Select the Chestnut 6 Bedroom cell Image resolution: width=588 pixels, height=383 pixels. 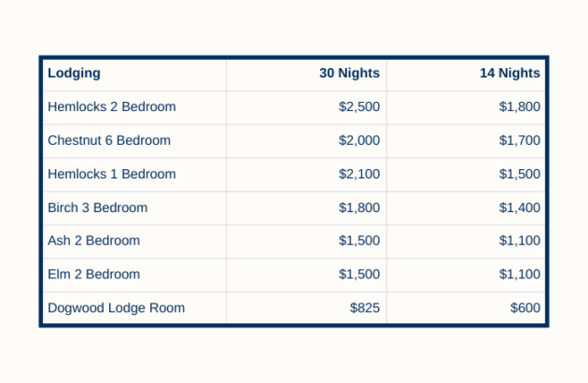tap(109, 140)
